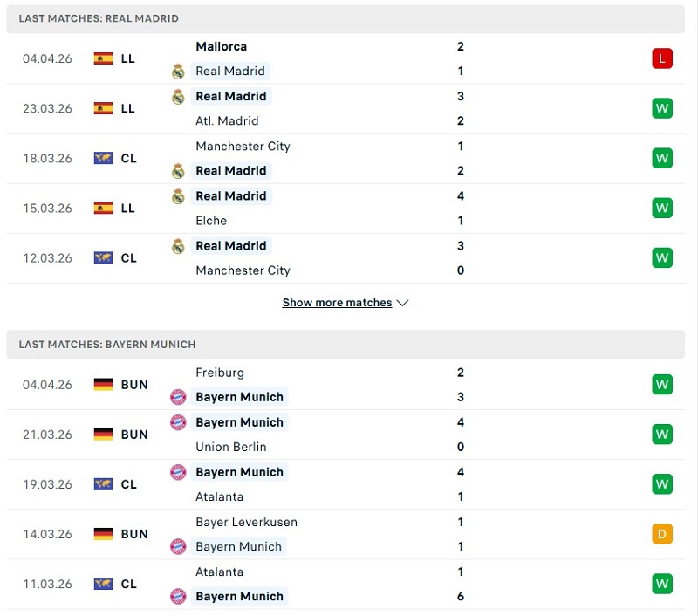Viewport: 698px width, 616px height.
Task: Expand Show more matches chevron
Action: 402,303
